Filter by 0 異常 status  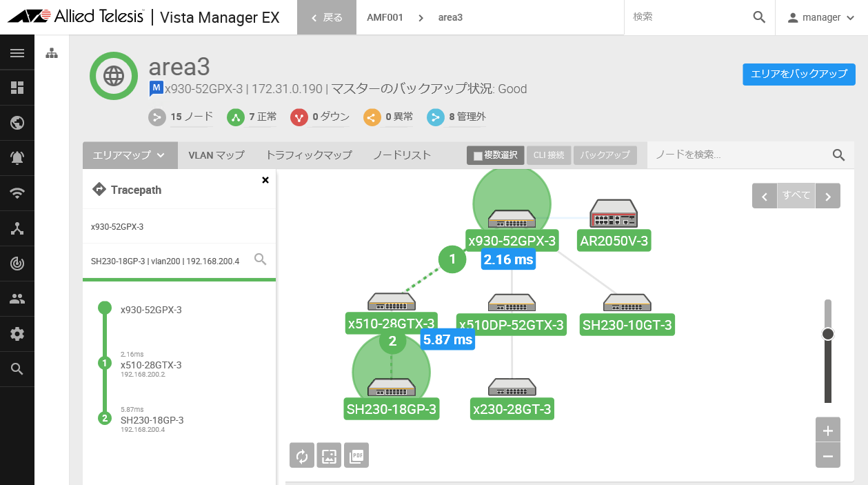click(388, 117)
